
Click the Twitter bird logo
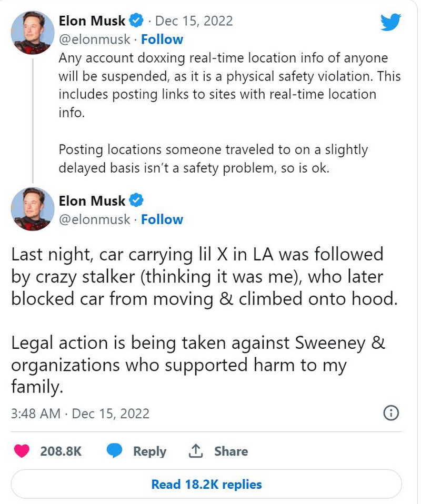point(390,22)
